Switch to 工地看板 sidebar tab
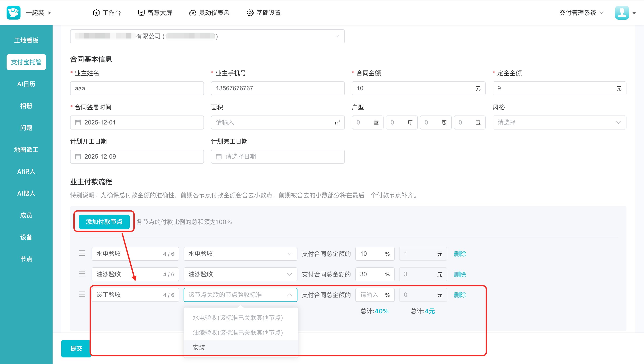 (x=26, y=40)
